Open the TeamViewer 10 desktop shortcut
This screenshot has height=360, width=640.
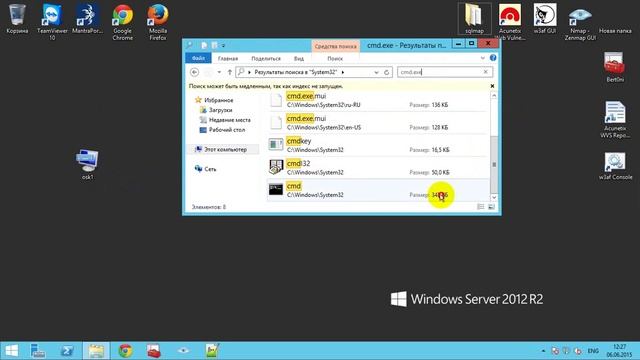point(52,21)
